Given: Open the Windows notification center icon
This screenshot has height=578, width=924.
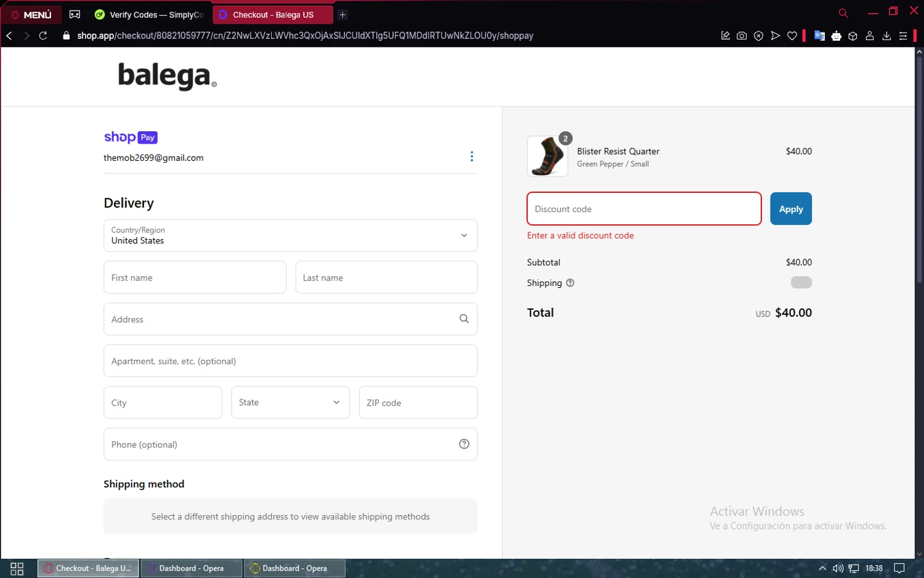Looking at the screenshot, I should (899, 568).
